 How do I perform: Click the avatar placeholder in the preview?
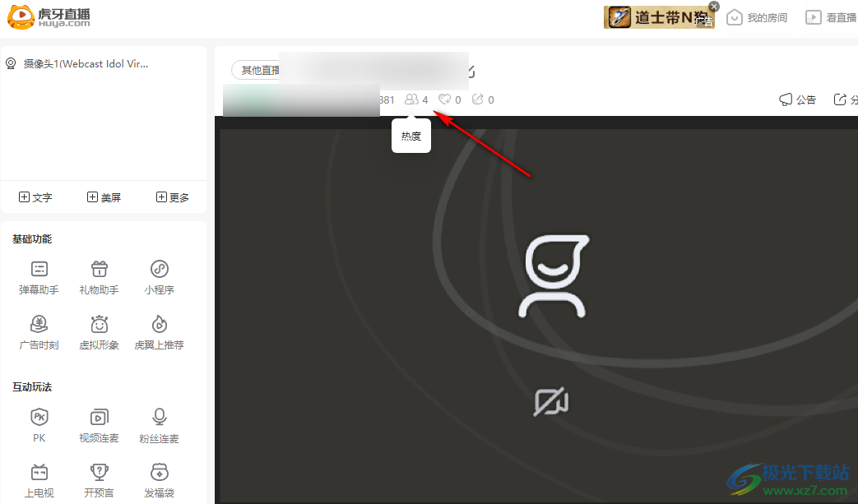tap(553, 276)
